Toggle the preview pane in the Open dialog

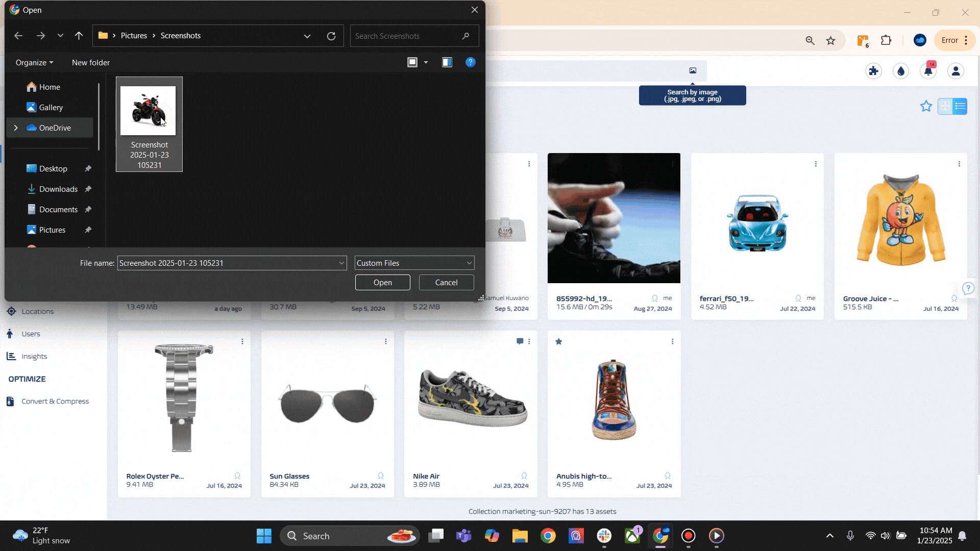pyautogui.click(x=447, y=62)
